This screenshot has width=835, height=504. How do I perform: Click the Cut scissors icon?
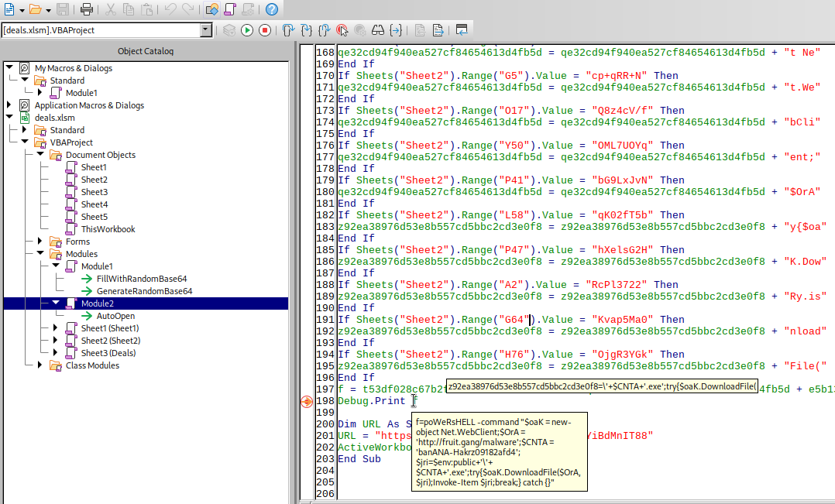pos(110,9)
